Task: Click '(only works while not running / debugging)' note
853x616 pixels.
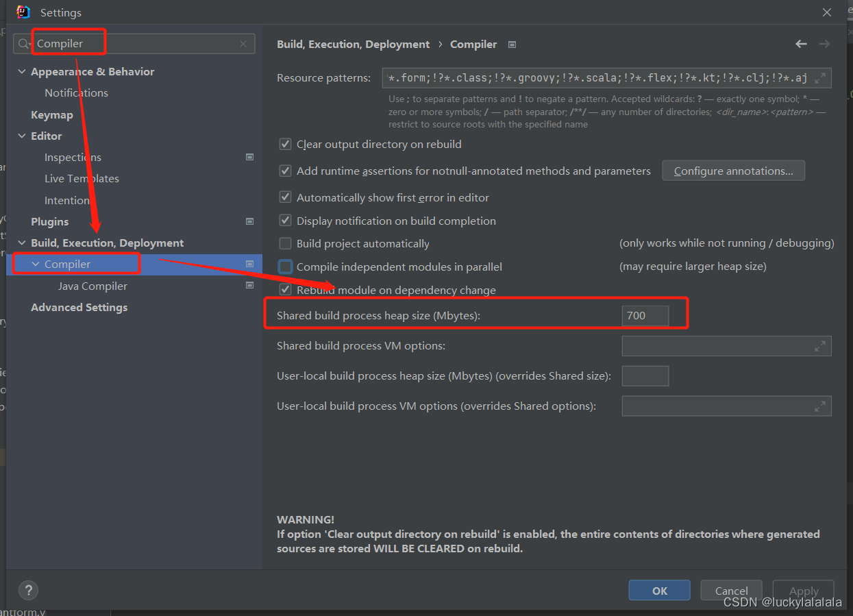Action: 727,243
